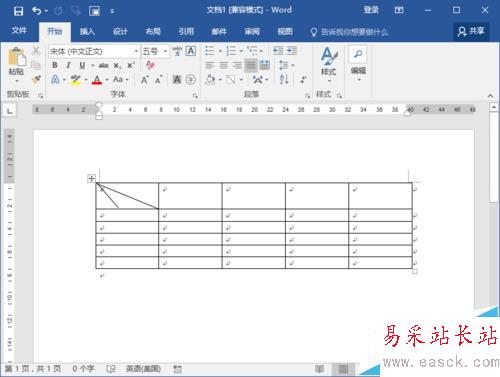Switch to the Mailings tab

[219, 32]
